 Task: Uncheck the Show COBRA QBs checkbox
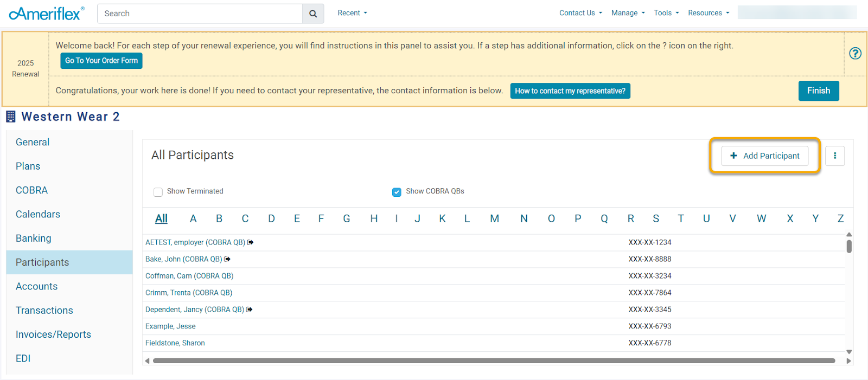397,192
